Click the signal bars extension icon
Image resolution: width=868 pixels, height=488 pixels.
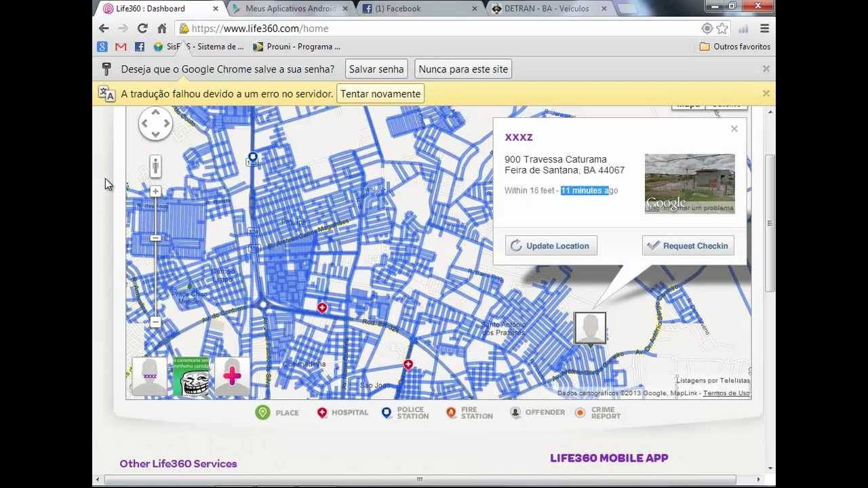pyautogui.click(x=744, y=28)
